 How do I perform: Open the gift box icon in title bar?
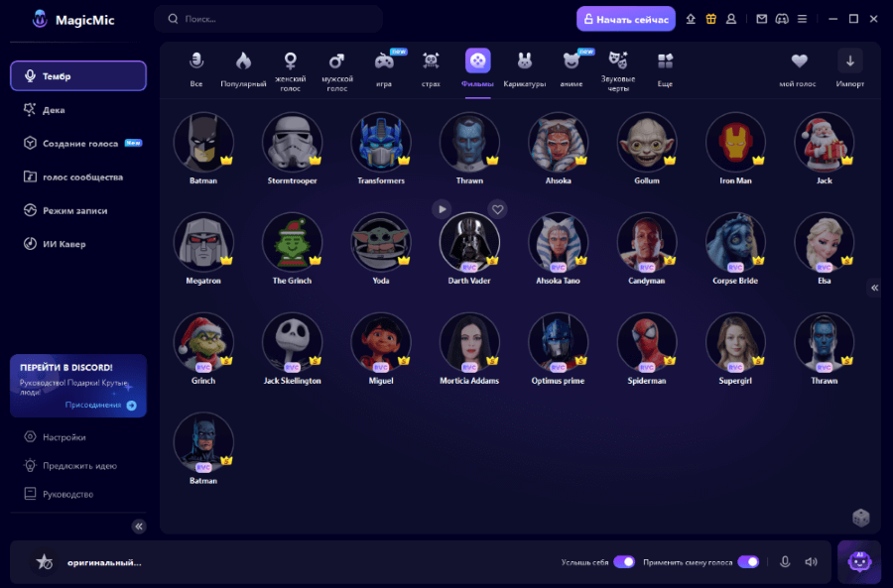click(x=710, y=19)
